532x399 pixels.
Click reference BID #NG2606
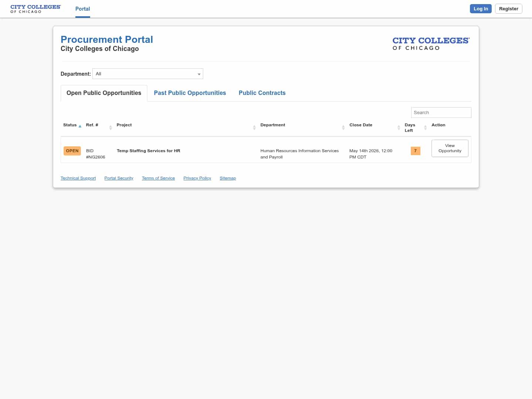pyautogui.click(x=96, y=154)
